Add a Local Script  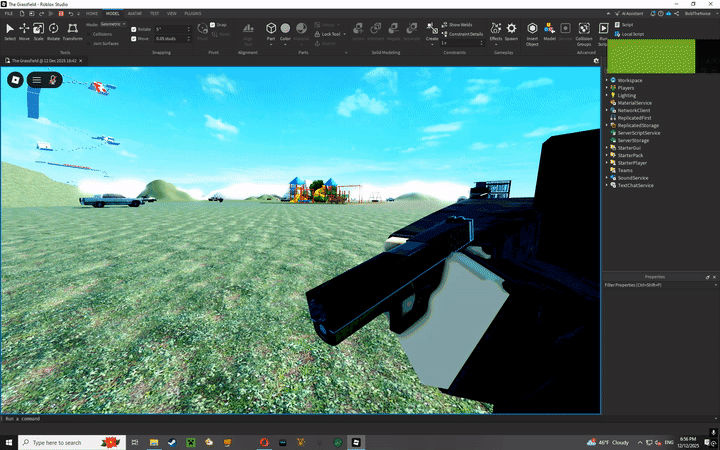click(632, 34)
